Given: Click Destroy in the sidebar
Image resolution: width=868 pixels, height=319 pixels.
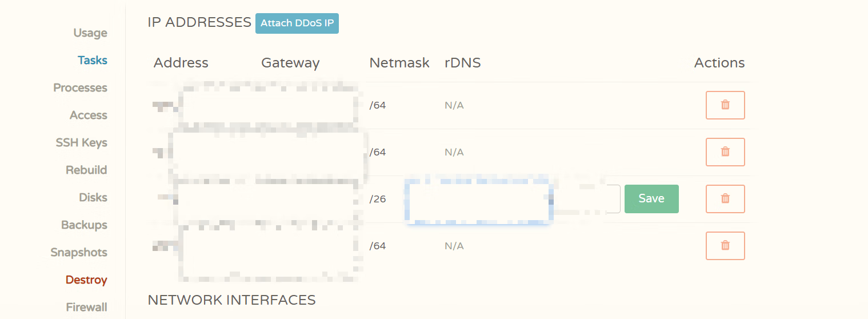Looking at the screenshot, I should coord(86,280).
